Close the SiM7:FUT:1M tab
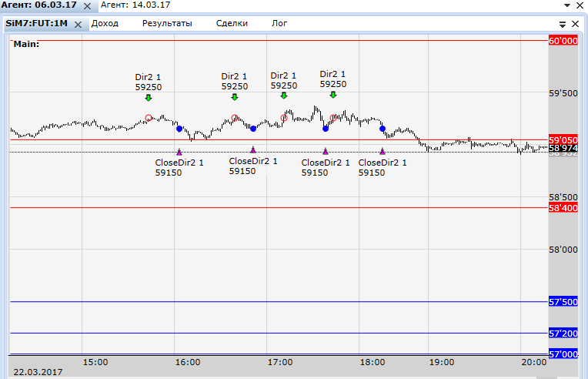Image resolution: width=588 pixels, height=379 pixels. (78, 25)
